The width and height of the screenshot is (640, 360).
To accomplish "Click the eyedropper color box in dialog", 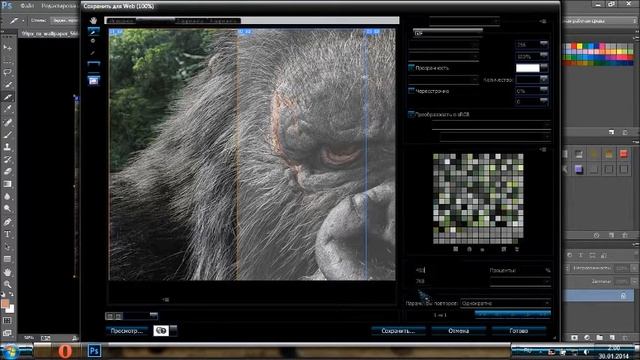I will click(93, 64).
